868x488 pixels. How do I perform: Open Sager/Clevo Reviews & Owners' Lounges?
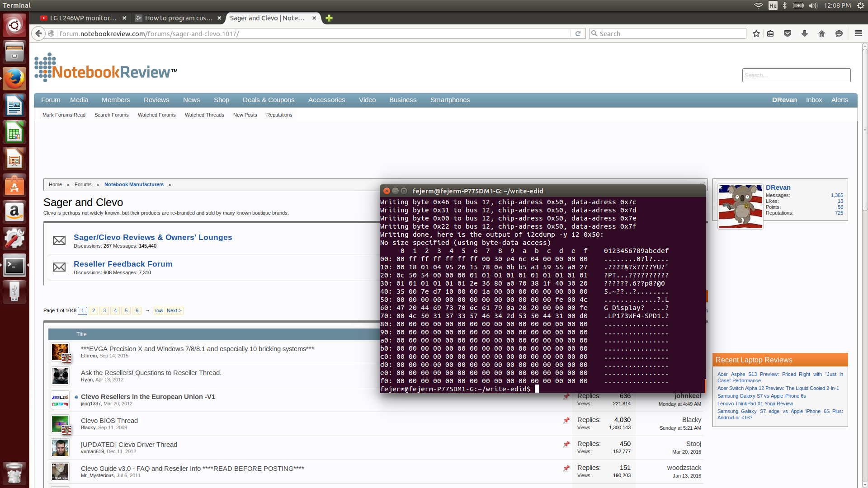(153, 237)
